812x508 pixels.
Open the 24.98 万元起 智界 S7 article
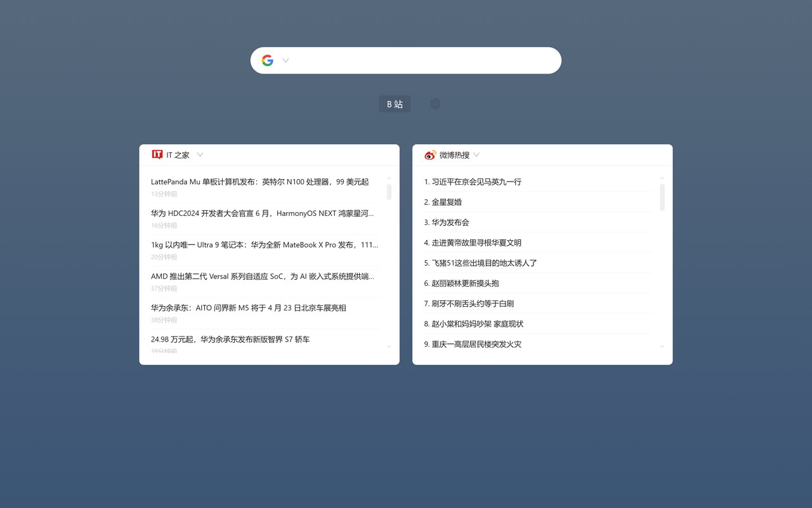point(230,339)
